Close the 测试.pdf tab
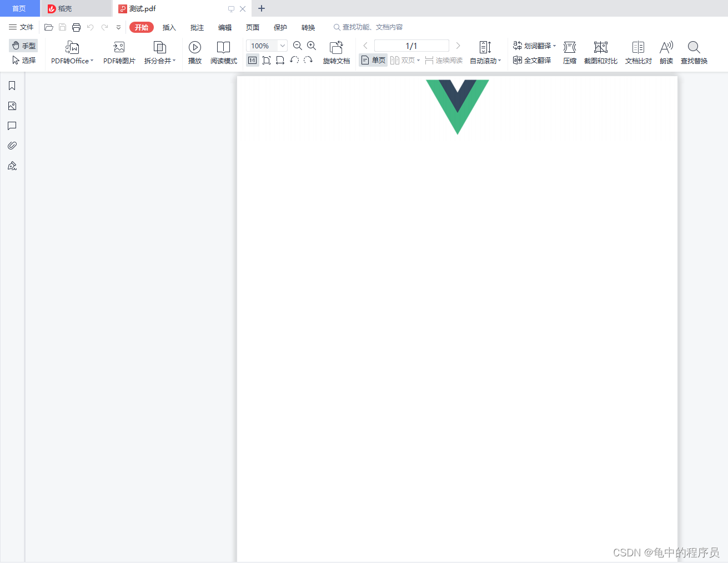Image resolution: width=728 pixels, height=563 pixels. click(x=243, y=9)
